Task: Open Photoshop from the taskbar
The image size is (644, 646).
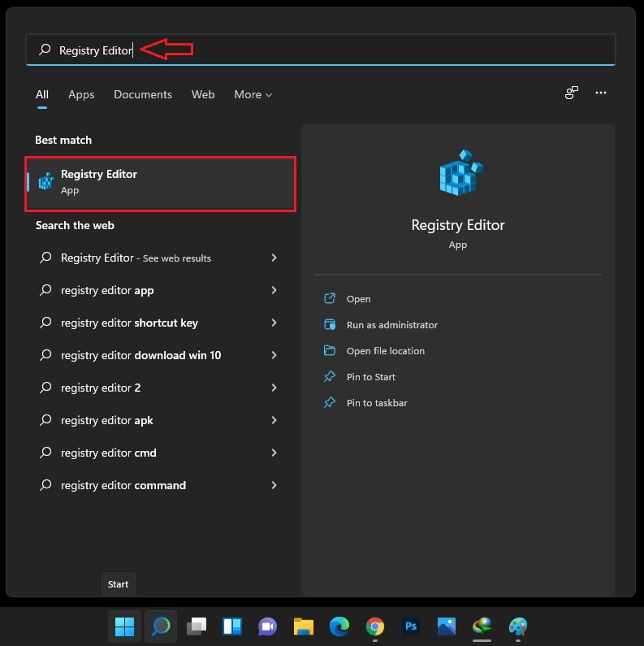Action: [411, 626]
